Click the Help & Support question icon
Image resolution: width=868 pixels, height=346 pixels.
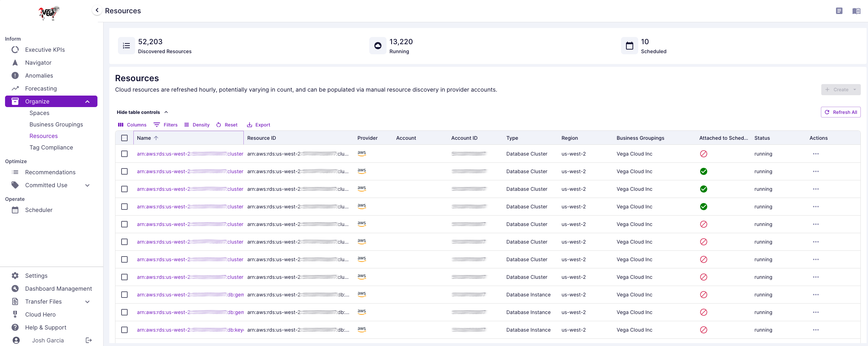tap(15, 327)
